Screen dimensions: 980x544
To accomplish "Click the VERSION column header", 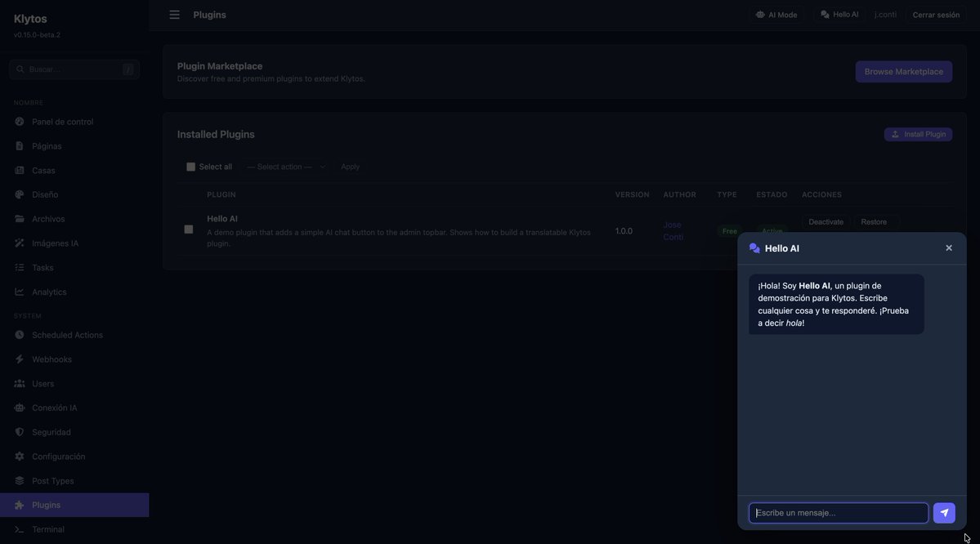I will [632, 195].
